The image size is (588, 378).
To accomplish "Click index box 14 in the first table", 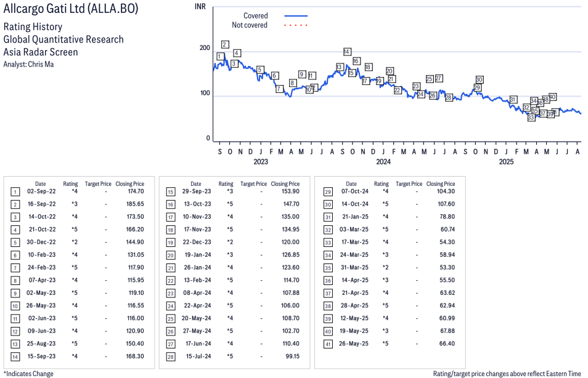I will point(15,356).
